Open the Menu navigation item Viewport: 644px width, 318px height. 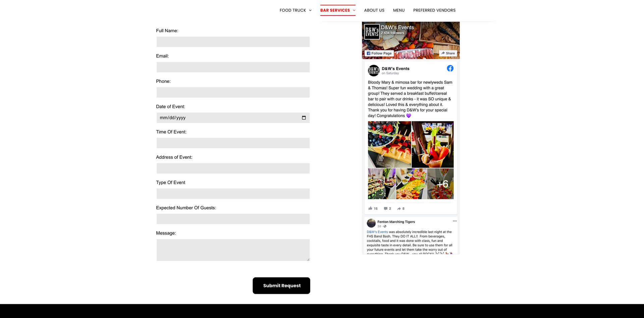point(399,10)
